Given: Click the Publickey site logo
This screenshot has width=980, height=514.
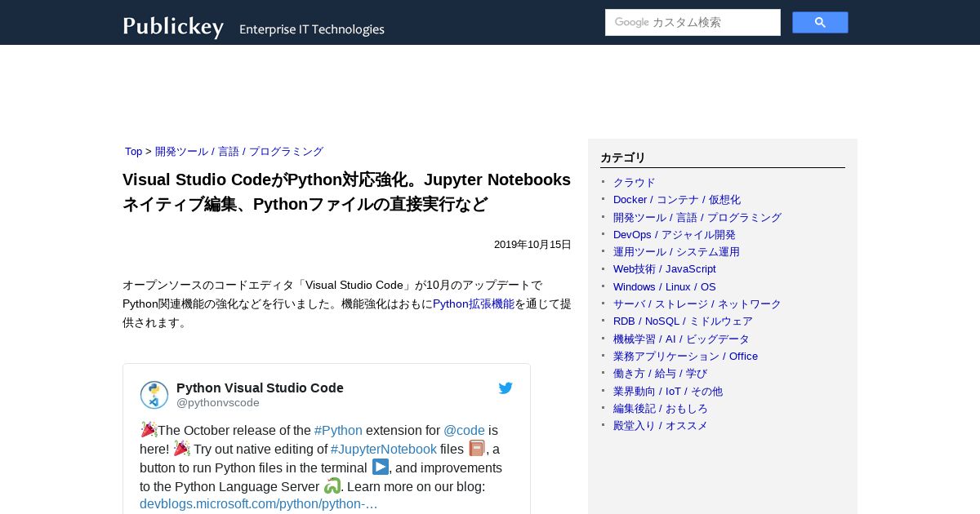Looking at the screenshot, I should pos(173,27).
